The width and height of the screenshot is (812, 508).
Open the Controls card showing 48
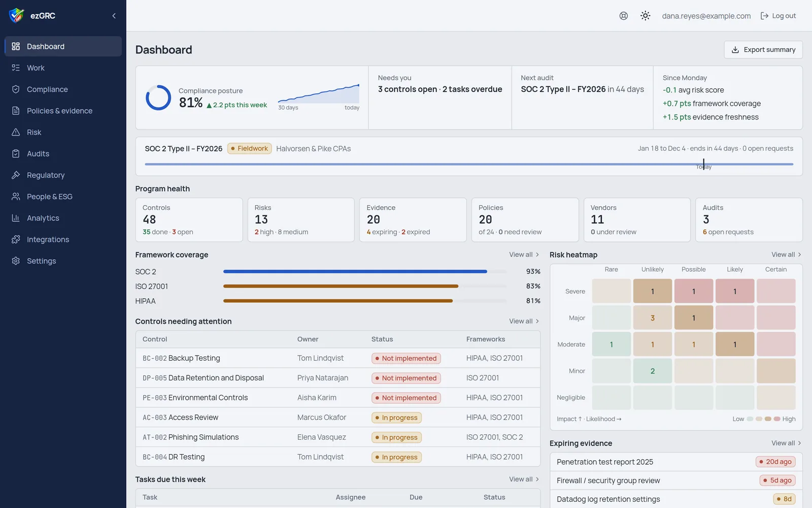click(189, 220)
